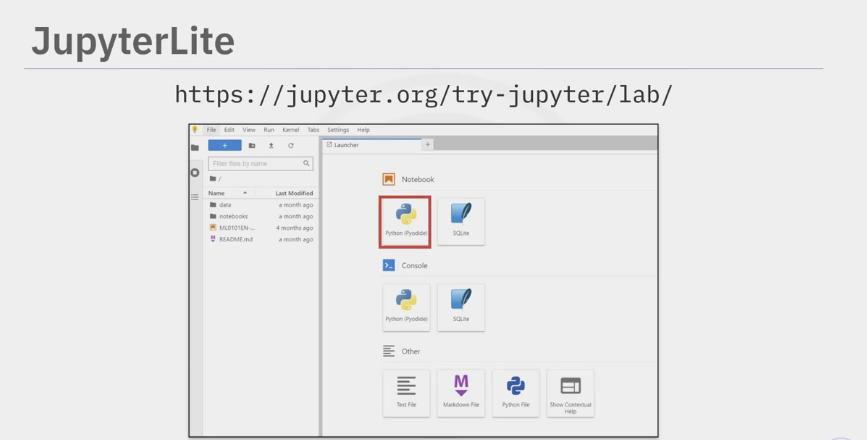The image size is (867, 440).
Task: Create a new Python File
Action: point(515,393)
